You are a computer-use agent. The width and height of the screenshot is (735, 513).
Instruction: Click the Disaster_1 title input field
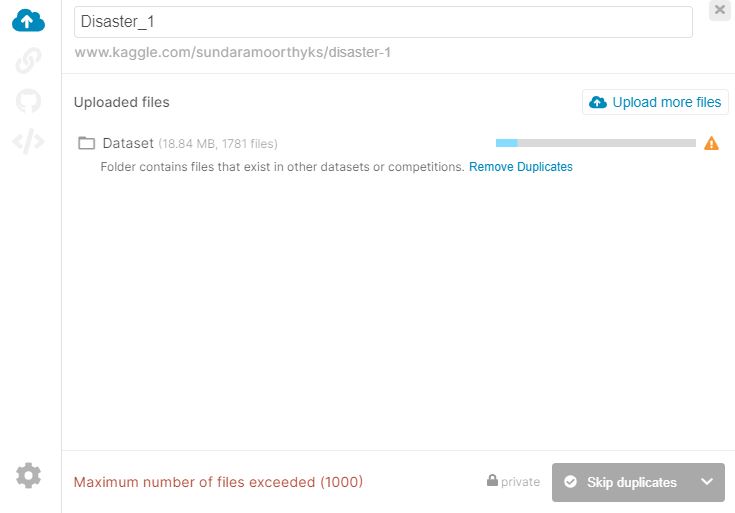(383, 22)
